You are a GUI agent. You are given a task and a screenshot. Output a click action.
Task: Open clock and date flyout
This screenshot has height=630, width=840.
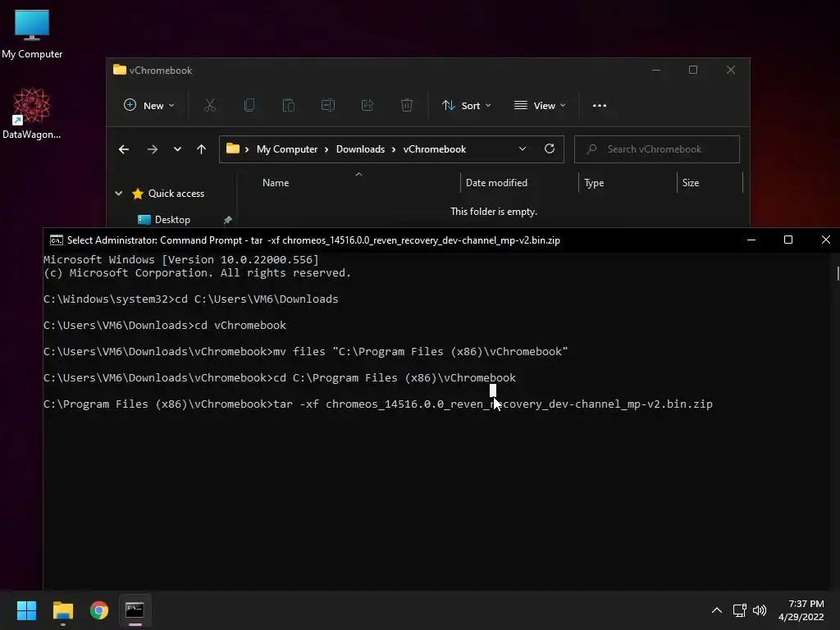pos(801,610)
